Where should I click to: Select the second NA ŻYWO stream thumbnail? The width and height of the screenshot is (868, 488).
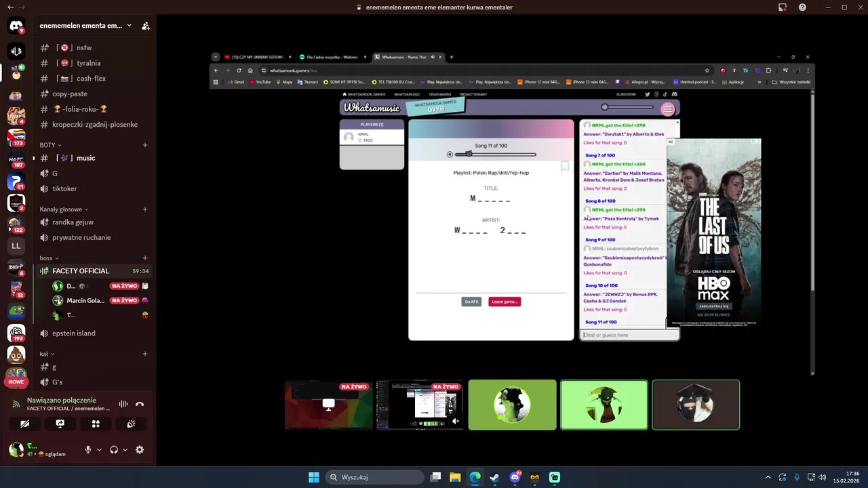coord(420,405)
